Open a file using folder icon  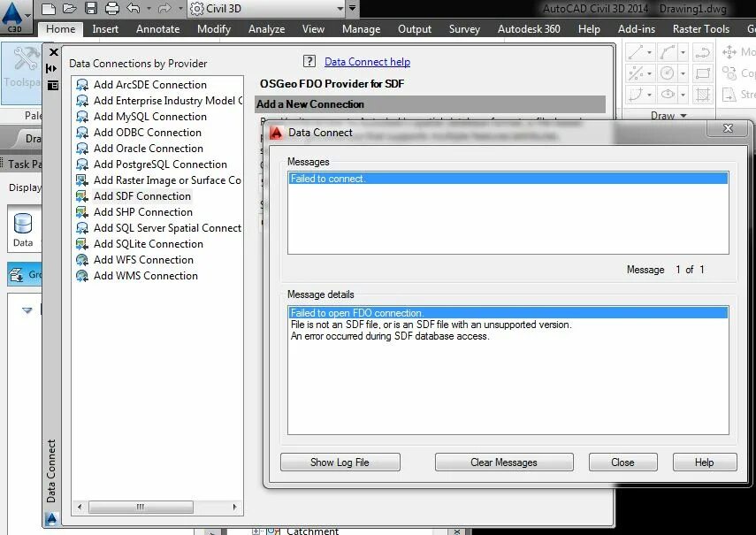[x=70, y=8]
